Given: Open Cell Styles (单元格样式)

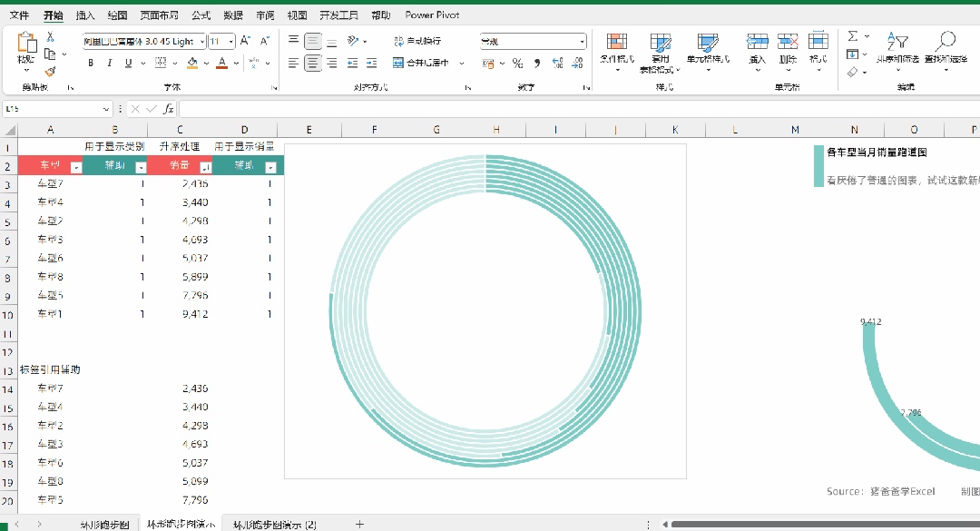Looking at the screenshot, I should tap(708, 52).
